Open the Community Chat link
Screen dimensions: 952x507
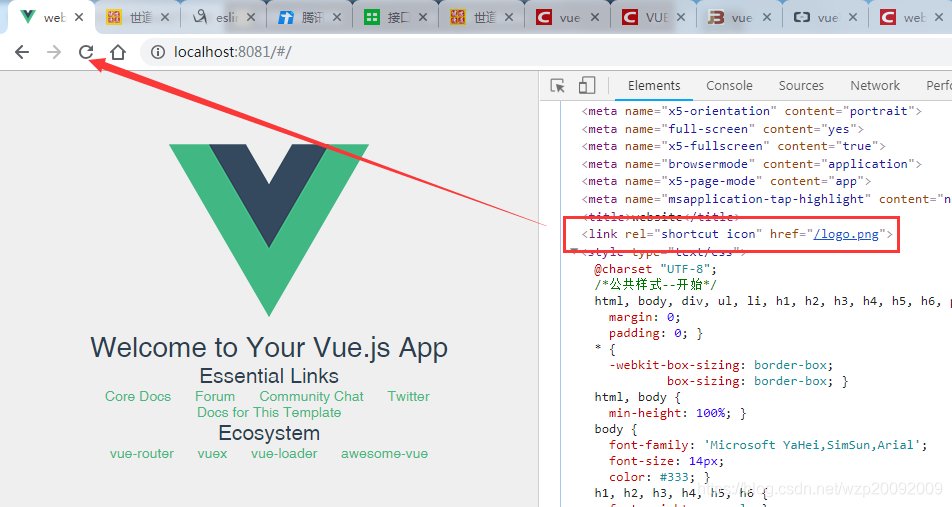pyautogui.click(x=311, y=396)
